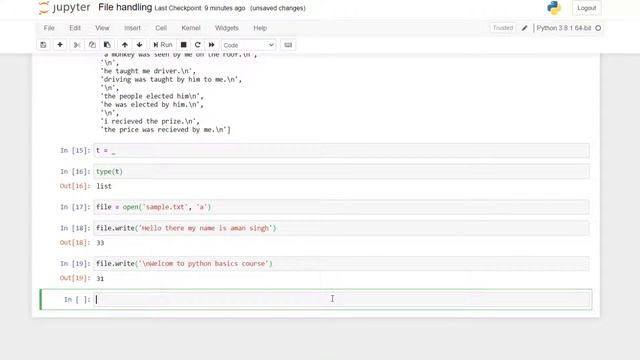Click the kernel idle circle indicator
640x360 pixels.
tap(598, 28)
